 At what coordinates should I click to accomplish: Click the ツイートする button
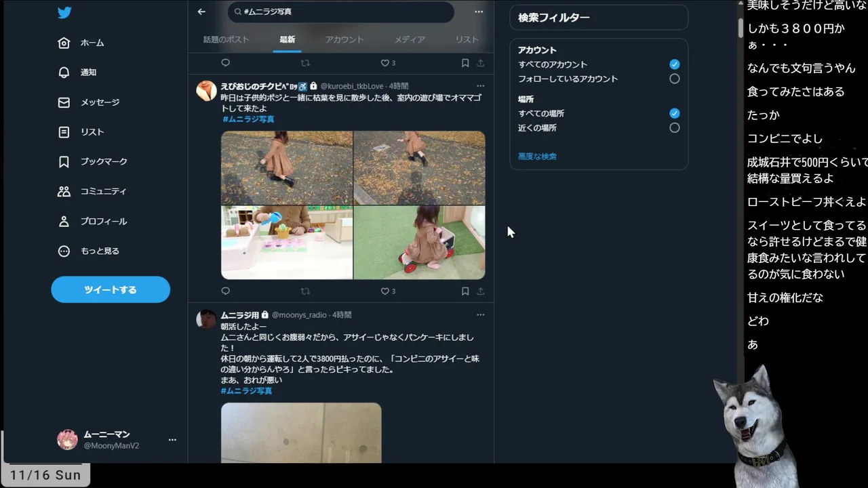pyautogui.click(x=111, y=289)
